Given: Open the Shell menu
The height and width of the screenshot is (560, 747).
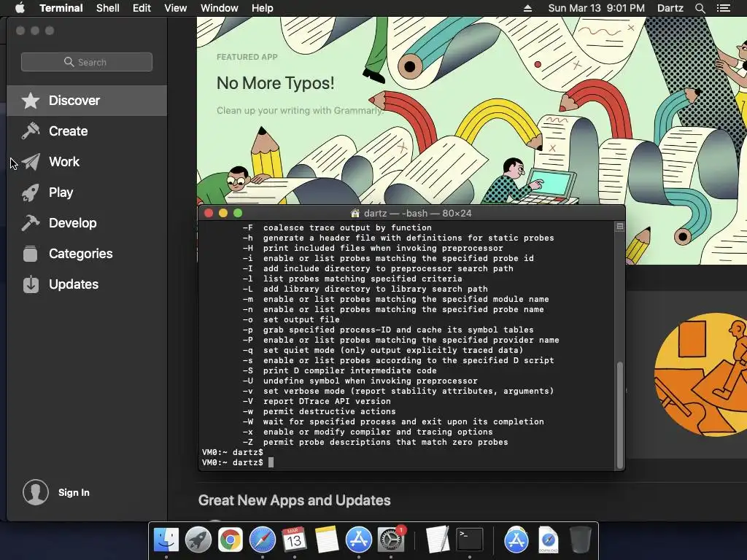Looking at the screenshot, I should [x=108, y=8].
